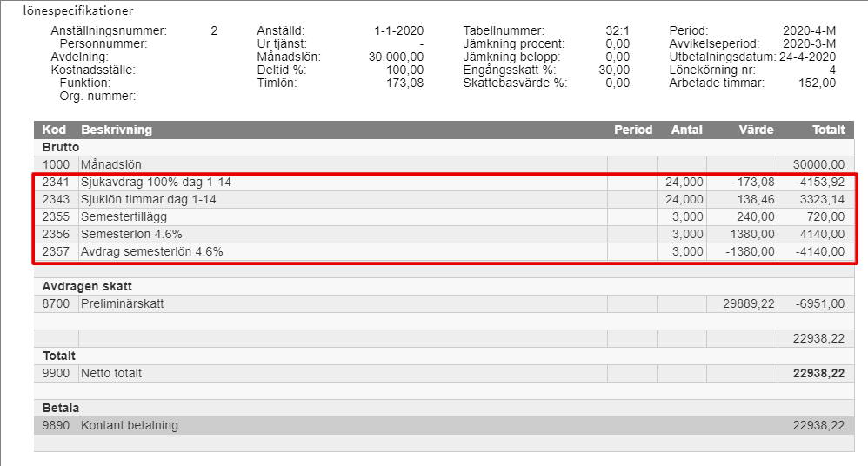Select the total 720,00
The width and height of the screenshot is (868, 466).
[825, 217]
